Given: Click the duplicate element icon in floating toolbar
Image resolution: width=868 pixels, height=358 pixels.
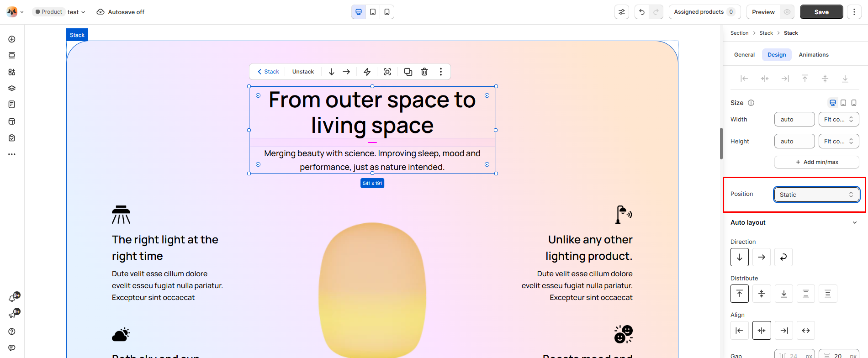Looking at the screenshot, I should click(x=408, y=72).
